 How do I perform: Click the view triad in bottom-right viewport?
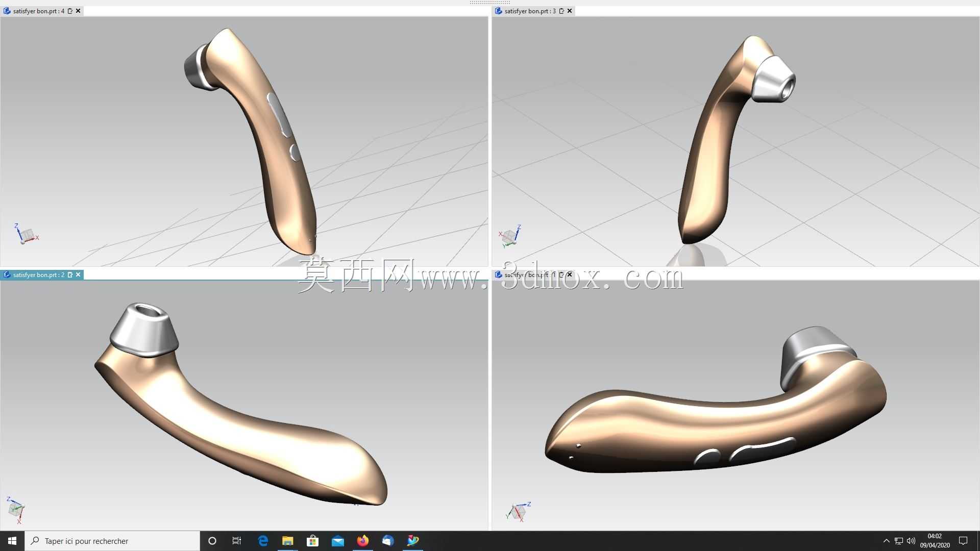518,511
